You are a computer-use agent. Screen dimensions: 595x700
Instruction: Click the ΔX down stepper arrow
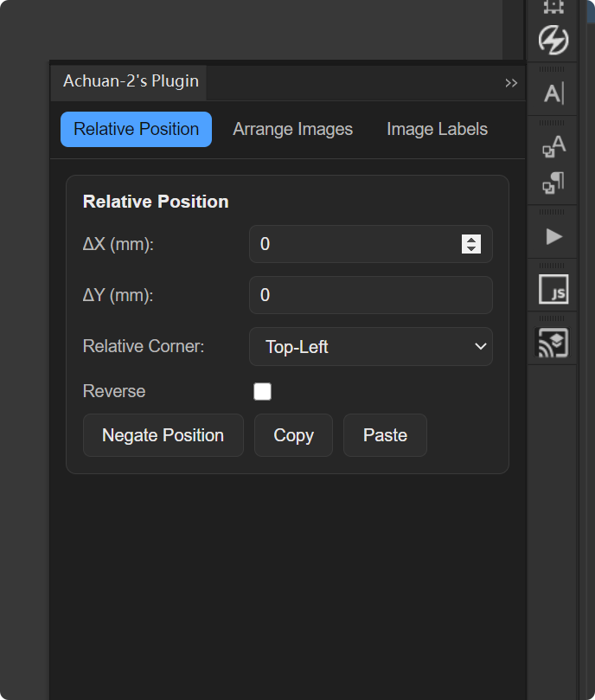[471, 249]
